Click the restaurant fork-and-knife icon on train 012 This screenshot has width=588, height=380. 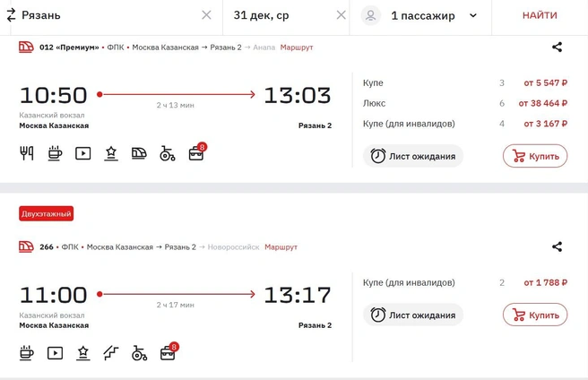(x=27, y=153)
